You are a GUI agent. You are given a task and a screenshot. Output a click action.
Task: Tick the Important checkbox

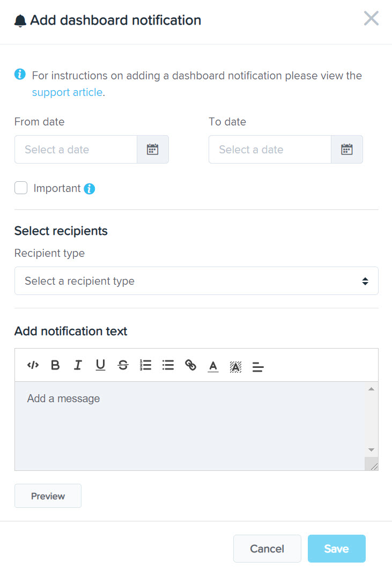coord(21,188)
